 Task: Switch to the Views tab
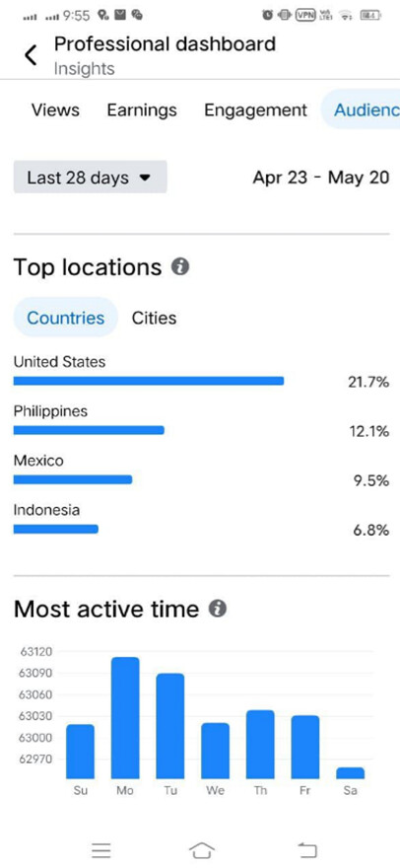[55, 109]
